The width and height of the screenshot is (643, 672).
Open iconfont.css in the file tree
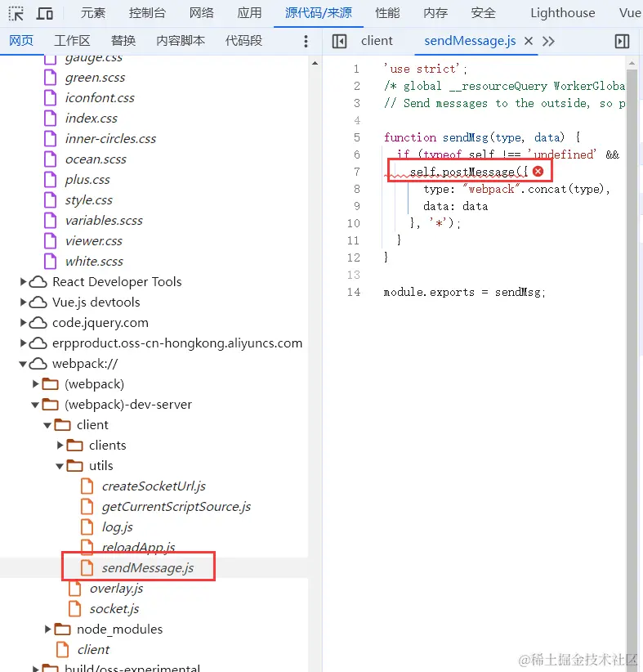click(x=100, y=98)
